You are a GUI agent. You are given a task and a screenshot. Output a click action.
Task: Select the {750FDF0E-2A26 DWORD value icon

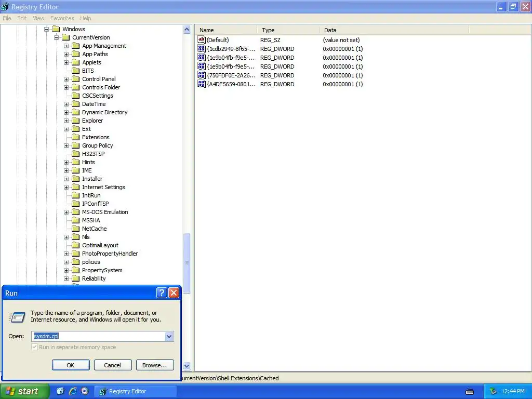[x=201, y=75]
